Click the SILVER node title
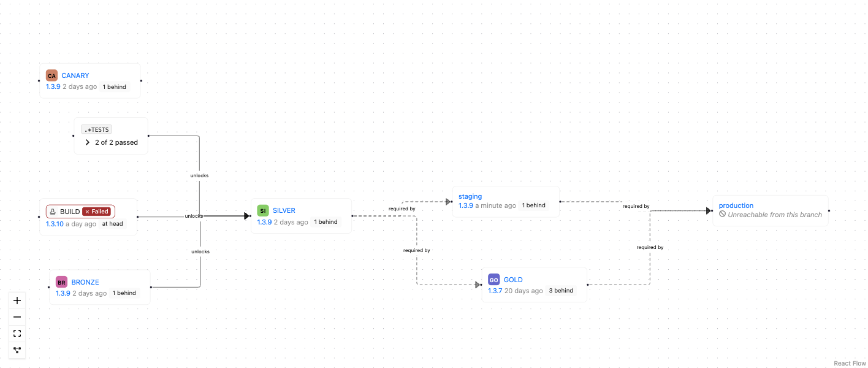 click(x=284, y=210)
